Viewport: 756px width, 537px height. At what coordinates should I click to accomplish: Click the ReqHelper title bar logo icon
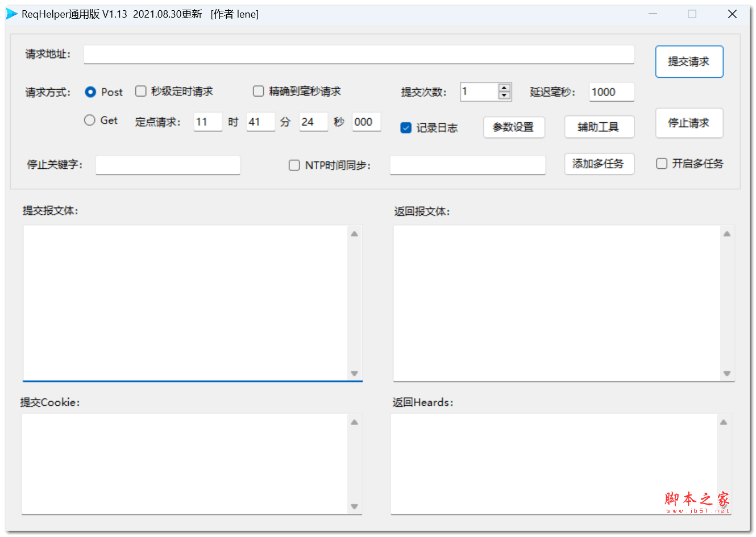11,14
